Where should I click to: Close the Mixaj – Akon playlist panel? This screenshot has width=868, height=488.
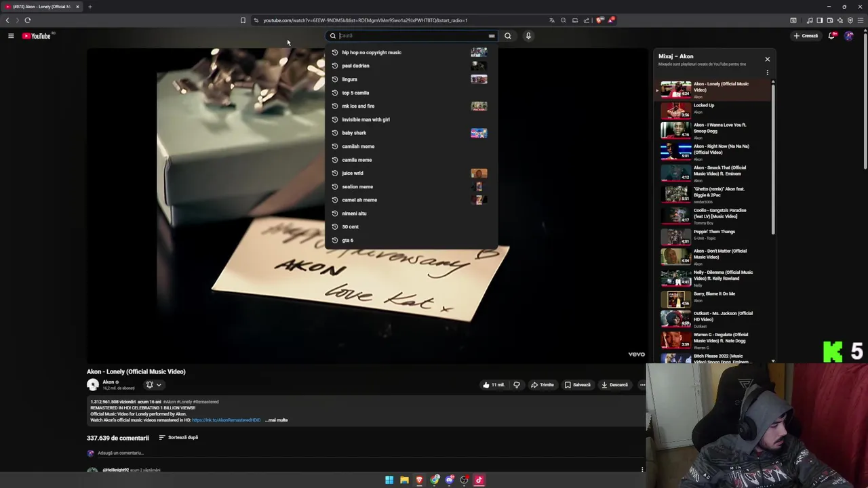coord(767,59)
